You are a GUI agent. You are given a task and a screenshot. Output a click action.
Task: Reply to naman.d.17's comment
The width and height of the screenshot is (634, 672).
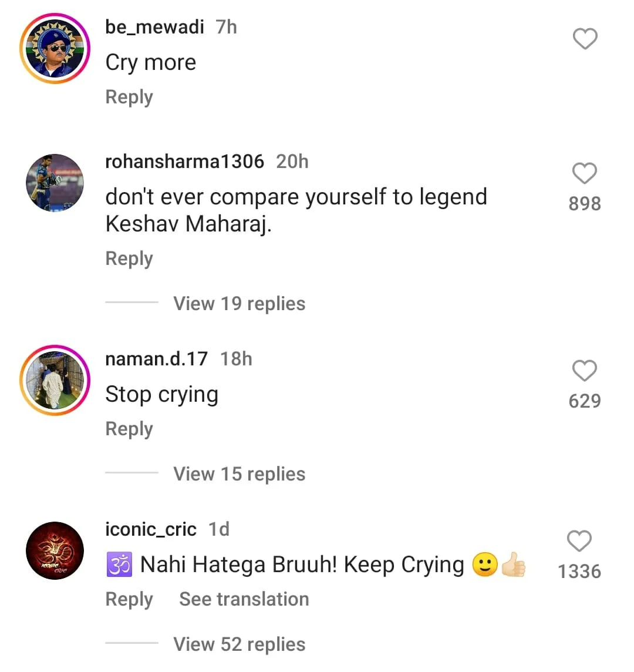point(129,429)
